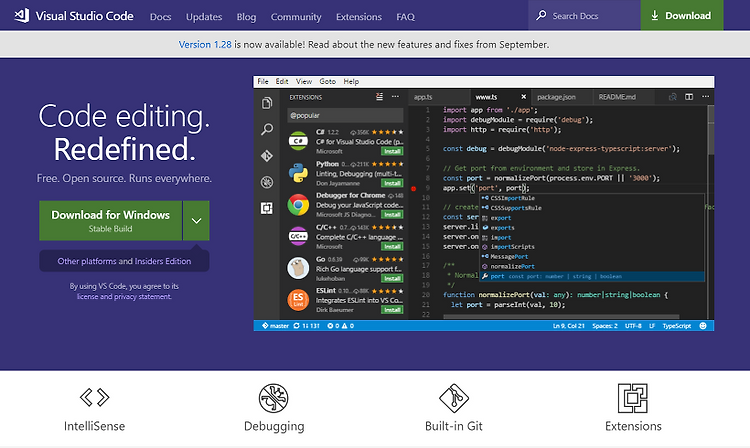The height and width of the screenshot is (448, 750).
Task: Click the TypeScript language mode indicator
Action: pyautogui.click(x=676, y=326)
